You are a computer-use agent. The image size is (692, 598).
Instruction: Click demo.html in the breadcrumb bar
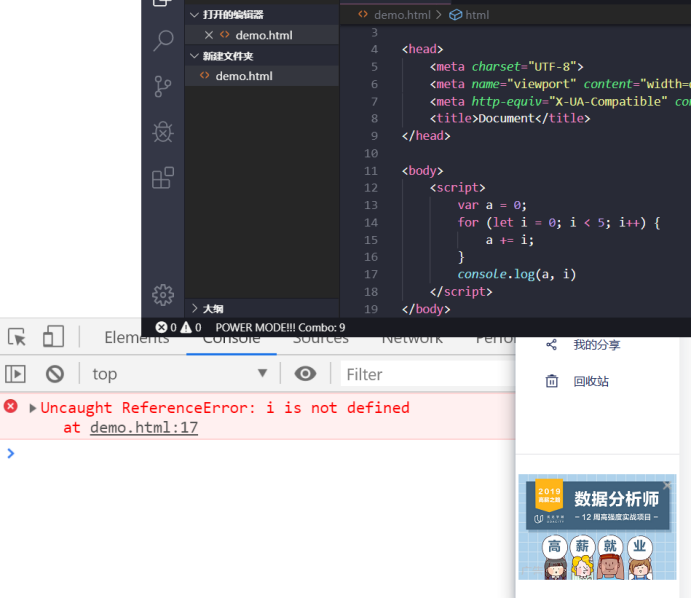coord(402,15)
